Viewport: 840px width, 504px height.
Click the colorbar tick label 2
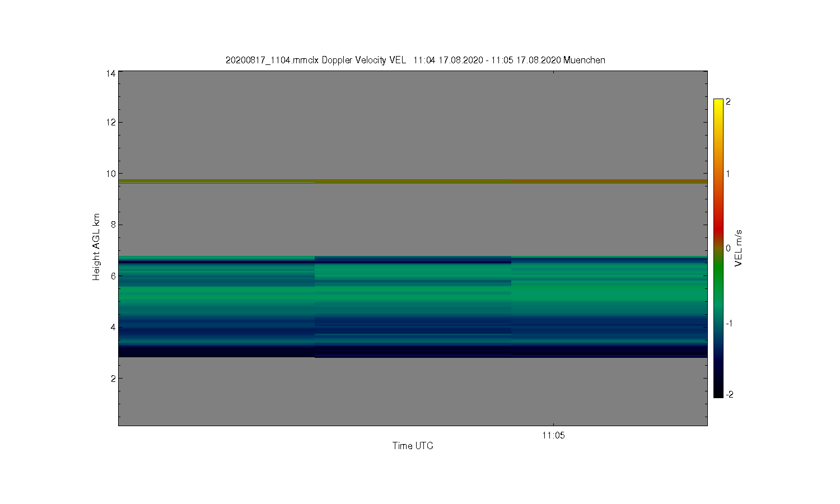click(728, 102)
